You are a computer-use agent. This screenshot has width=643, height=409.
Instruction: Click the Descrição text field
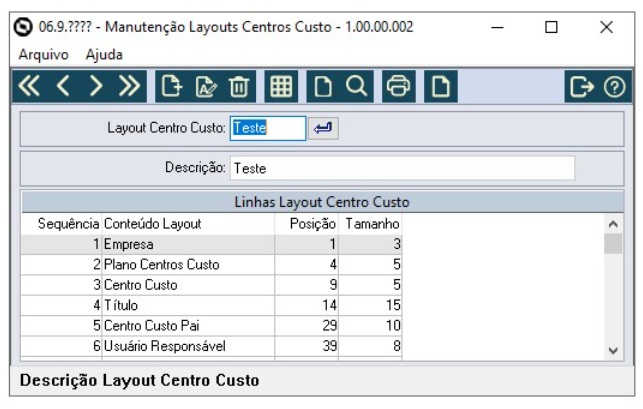coord(402,168)
